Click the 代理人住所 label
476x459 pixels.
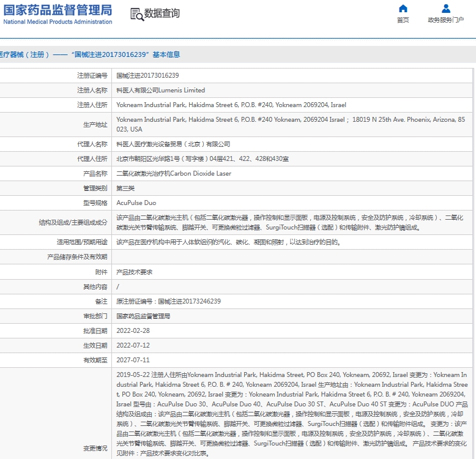[92, 159]
